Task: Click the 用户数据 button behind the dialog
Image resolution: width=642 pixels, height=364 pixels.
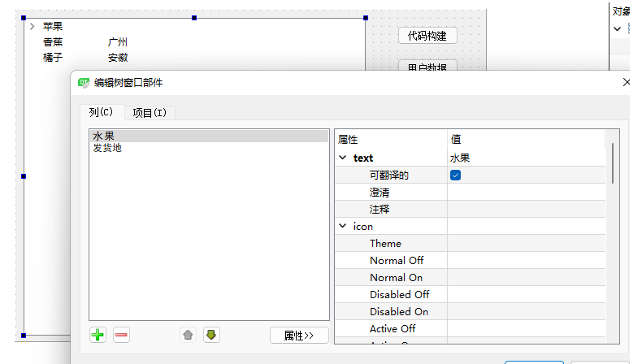Action: tap(427, 66)
